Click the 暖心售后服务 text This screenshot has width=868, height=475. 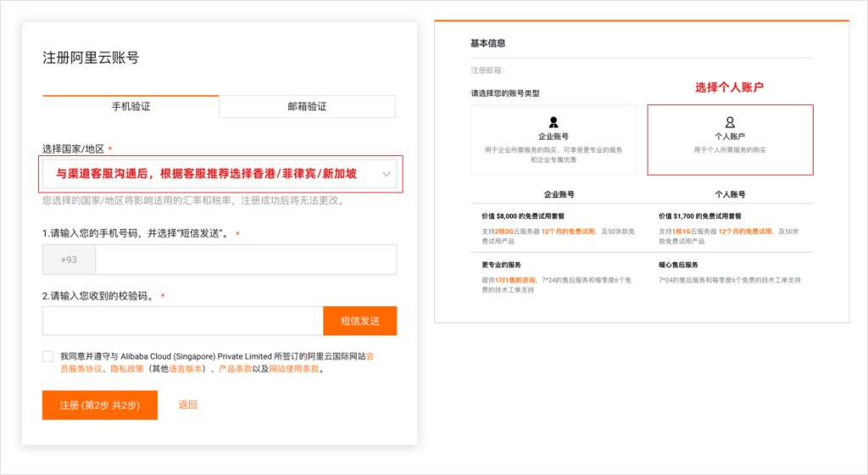pyautogui.click(x=678, y=265)
